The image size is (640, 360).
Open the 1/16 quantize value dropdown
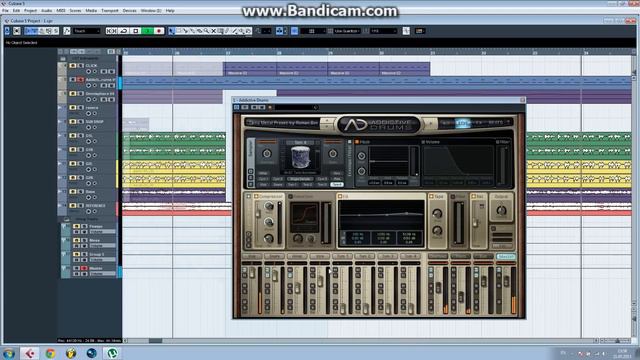pos(384,31)
